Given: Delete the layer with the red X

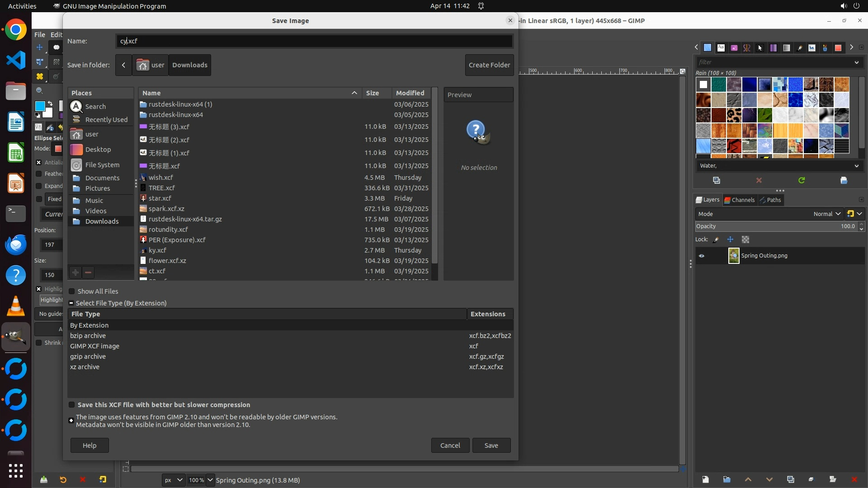Looking at the screenshot, I should pos(854,479).
